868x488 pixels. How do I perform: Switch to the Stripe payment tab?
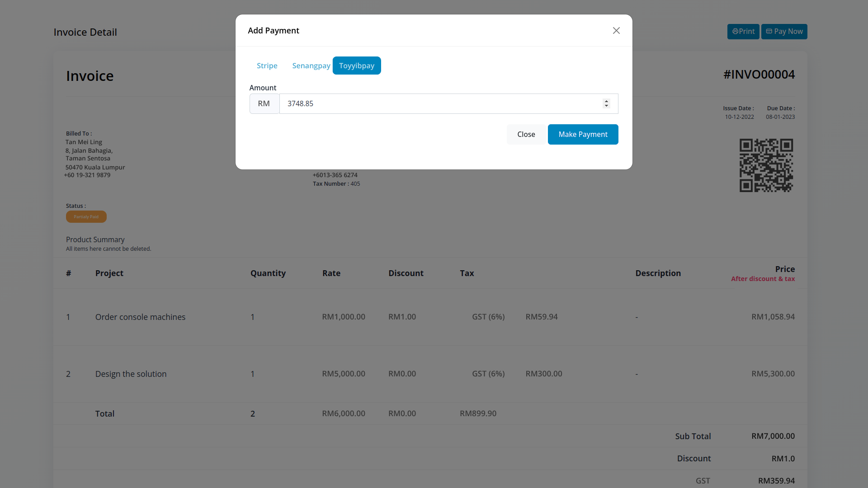tap(267, 66)
